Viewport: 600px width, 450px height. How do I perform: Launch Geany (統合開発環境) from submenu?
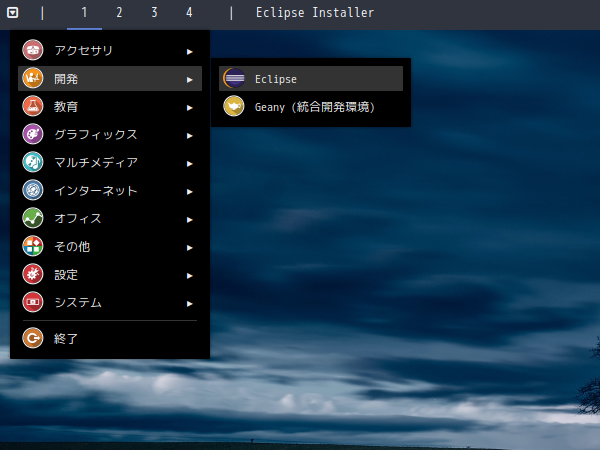click(x=311, y=106)
